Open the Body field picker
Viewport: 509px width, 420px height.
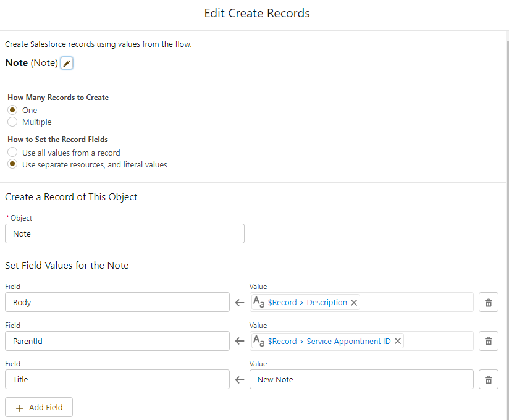coord(117,303)
